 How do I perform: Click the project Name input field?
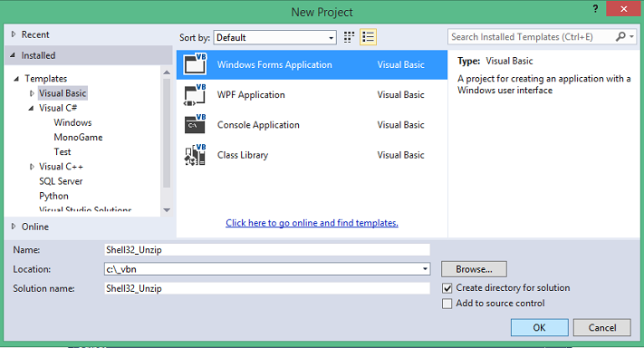(x=267, y=250)
